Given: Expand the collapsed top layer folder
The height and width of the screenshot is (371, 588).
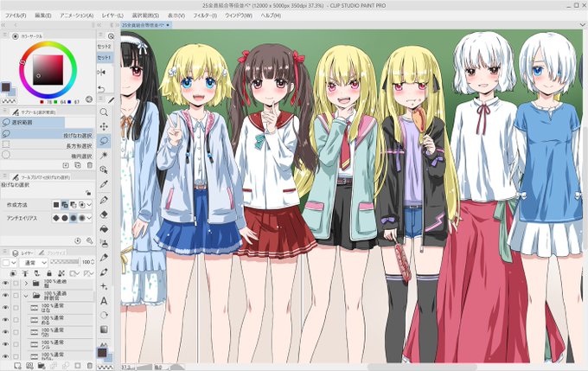Looking at the screenshot, I should (x=26, y=284).
